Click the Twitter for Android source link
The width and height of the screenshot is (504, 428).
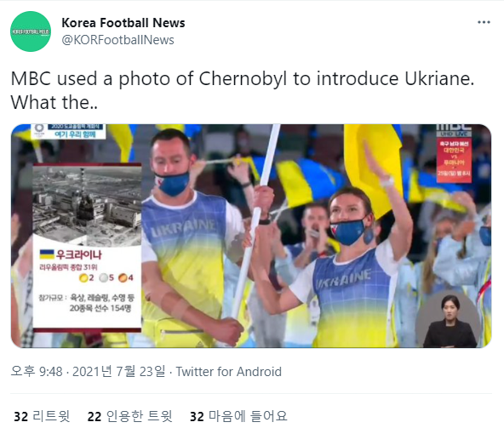(228, 372)
